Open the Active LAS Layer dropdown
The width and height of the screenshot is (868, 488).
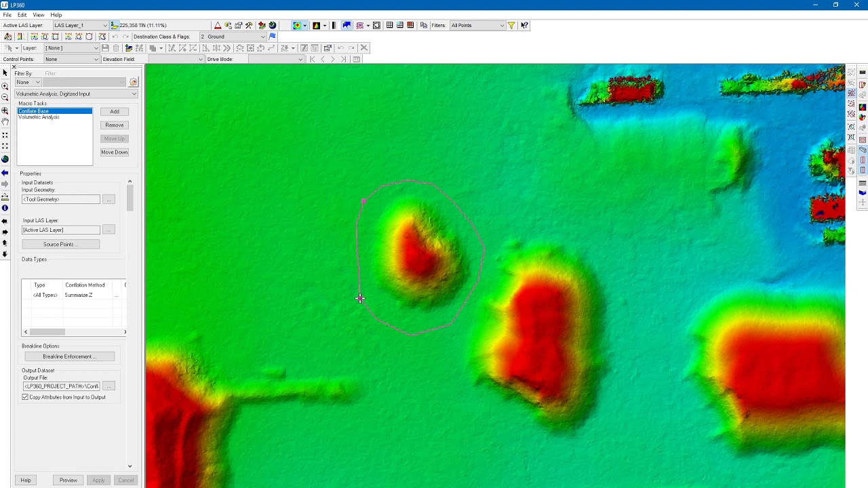coord(80,26)
